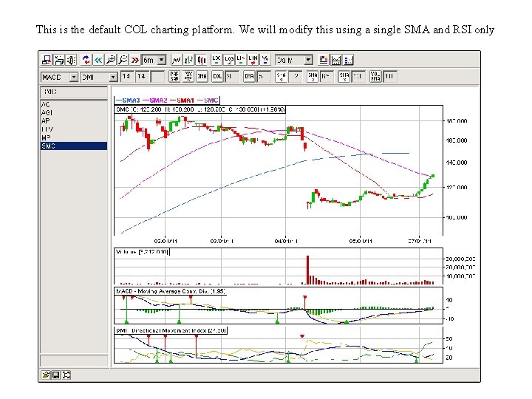This screenshot has height=399, width=532.
Task: Shift chart forward with red double arrows
Action: tap(135, 60)
